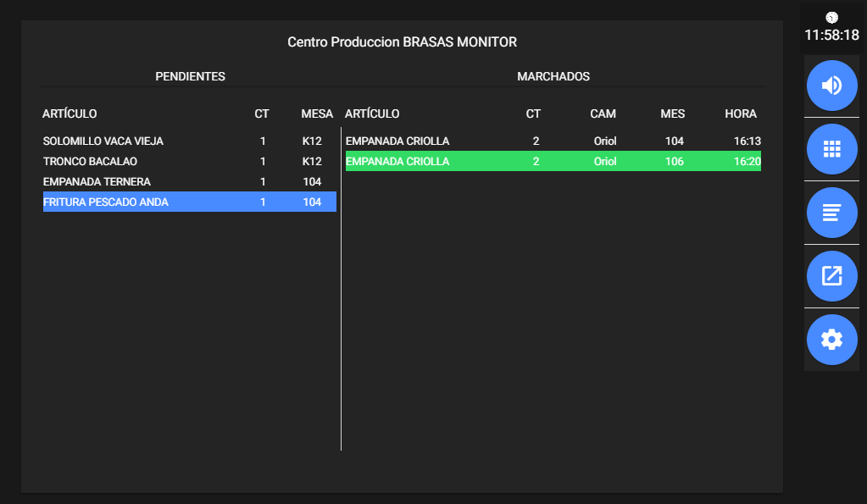This screenshot has width=867, height=504.
Task: Open the grid keypad button
Action: click(831, 149)
